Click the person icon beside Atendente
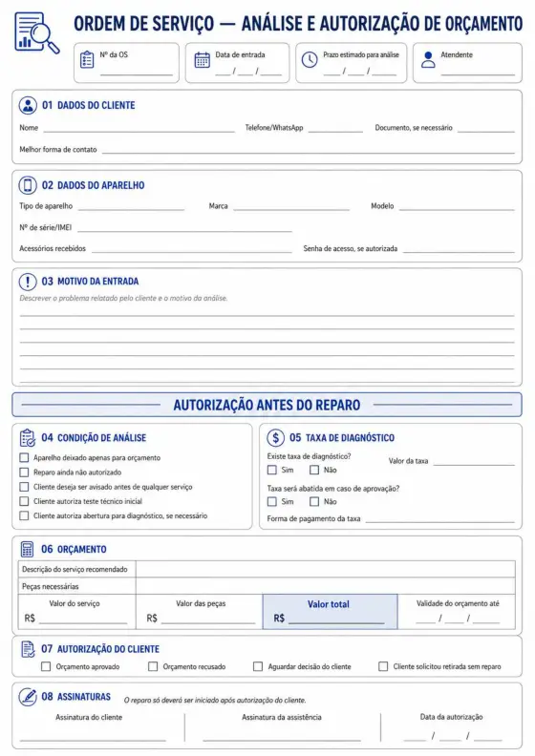The image size is (535, 756). point(428,60)
